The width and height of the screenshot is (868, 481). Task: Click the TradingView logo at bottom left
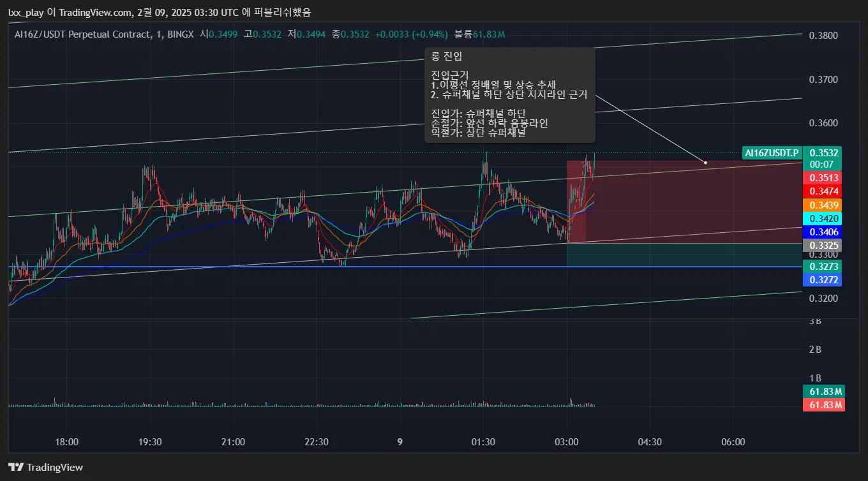coord(45,467)
